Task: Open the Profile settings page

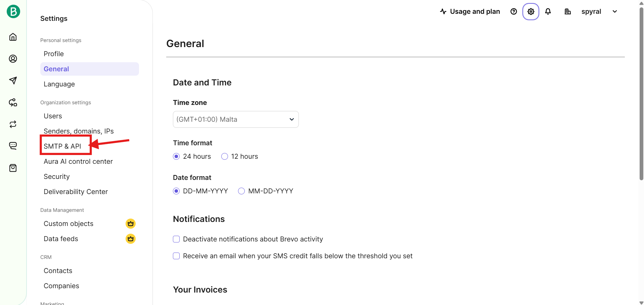Action: (x=54, y=54)
